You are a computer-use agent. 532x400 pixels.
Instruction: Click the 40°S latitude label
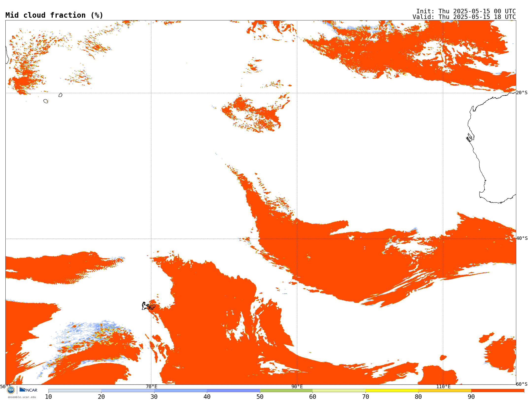pyautogui.click(x=522, y=238)
